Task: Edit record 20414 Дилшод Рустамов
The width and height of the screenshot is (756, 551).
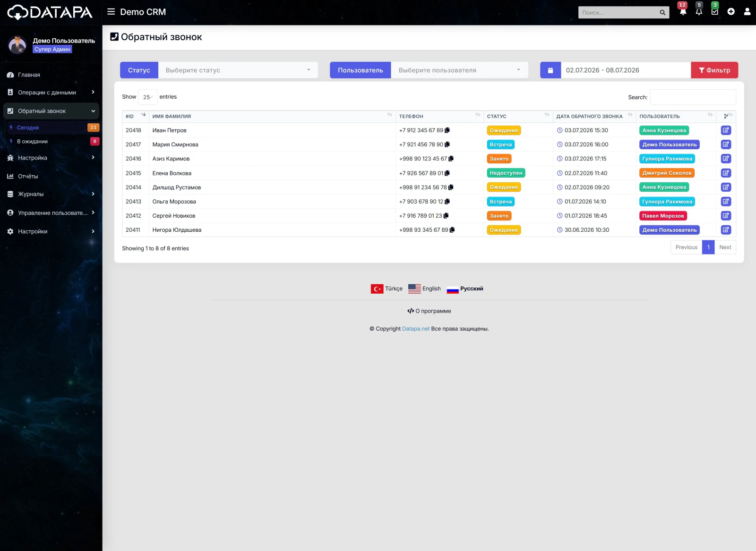Action: click(x=726, y=187)
